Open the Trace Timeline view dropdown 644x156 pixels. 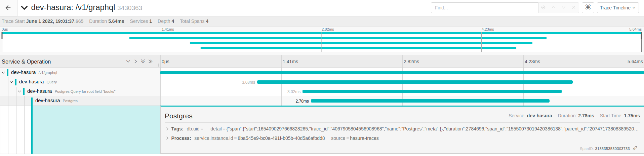[x=618, y=8]
